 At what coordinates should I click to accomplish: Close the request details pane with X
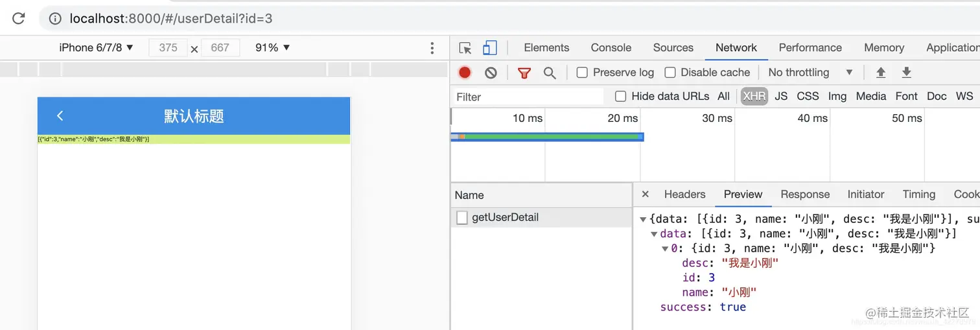pos(645,194)
